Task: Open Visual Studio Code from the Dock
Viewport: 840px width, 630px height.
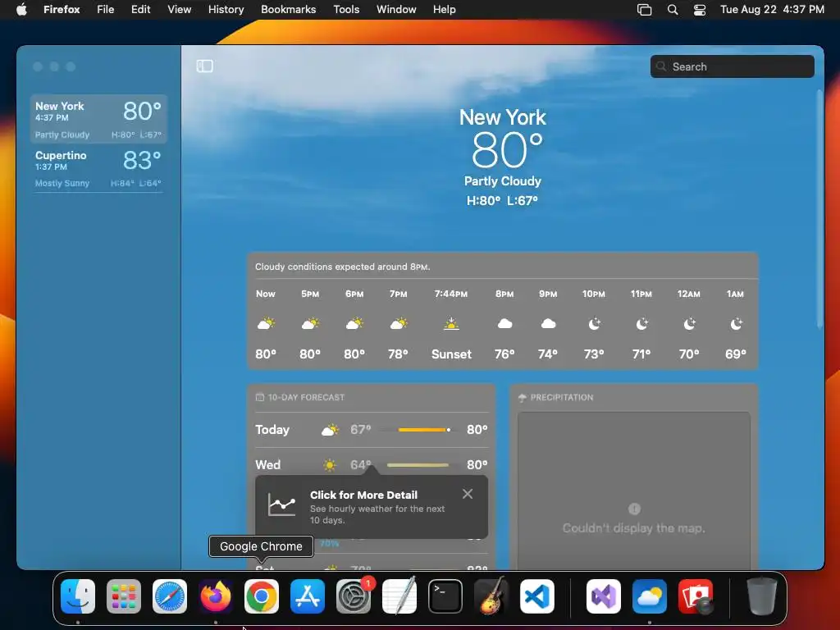Action: 537,596
